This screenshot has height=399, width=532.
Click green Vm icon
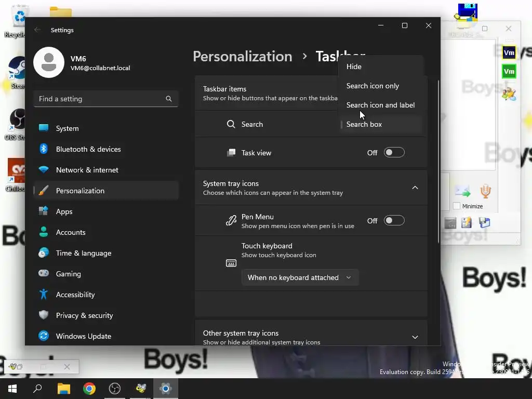coord(509,71)
